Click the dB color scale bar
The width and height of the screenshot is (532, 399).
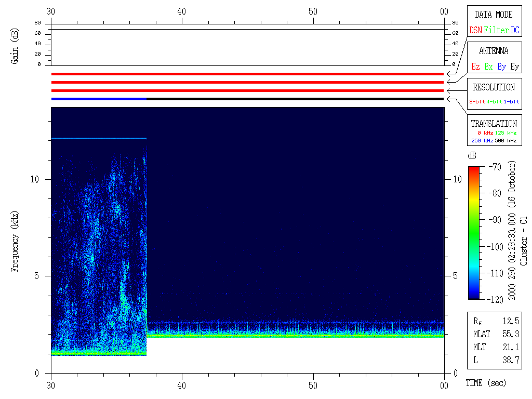pos(474,233)
